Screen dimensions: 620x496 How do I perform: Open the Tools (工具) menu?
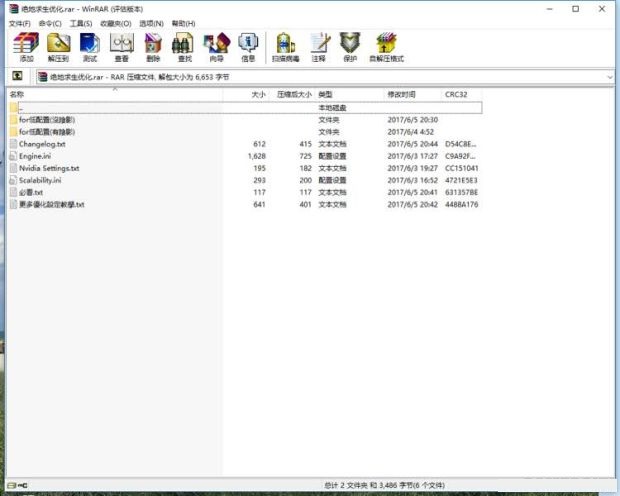[81, 24]
